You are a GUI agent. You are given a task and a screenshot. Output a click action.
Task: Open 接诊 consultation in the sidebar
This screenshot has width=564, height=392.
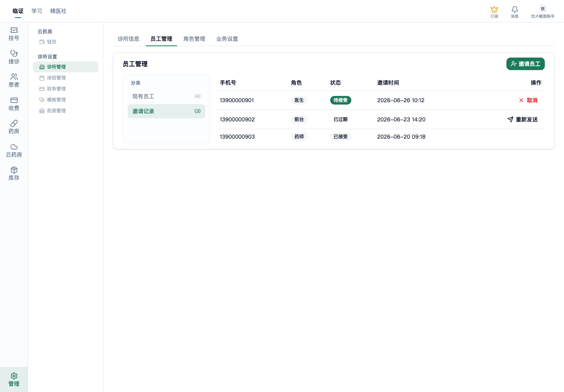[x=14, y=57]
